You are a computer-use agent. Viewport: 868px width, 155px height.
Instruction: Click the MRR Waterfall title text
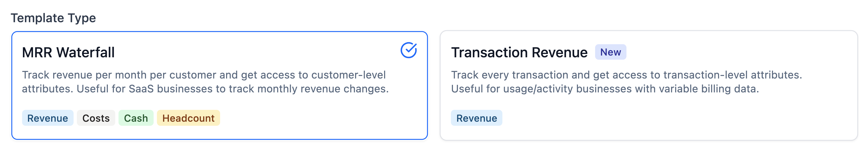coord(68,53)
